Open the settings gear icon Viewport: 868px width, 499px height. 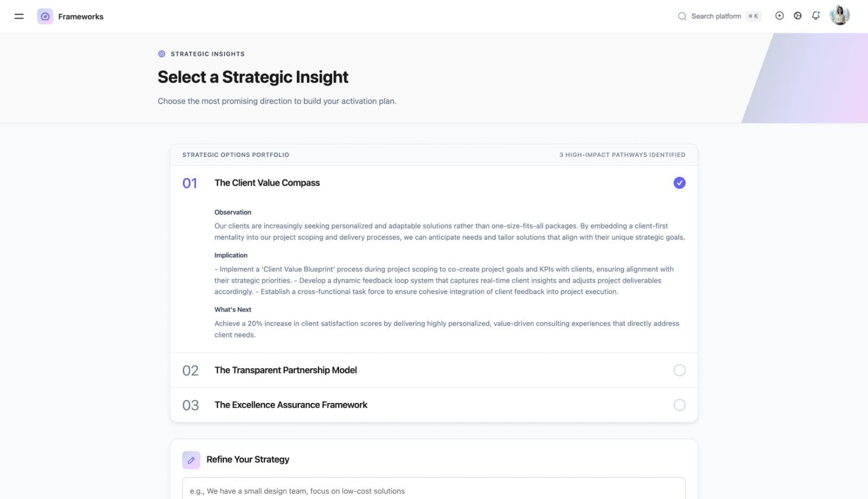797,16
